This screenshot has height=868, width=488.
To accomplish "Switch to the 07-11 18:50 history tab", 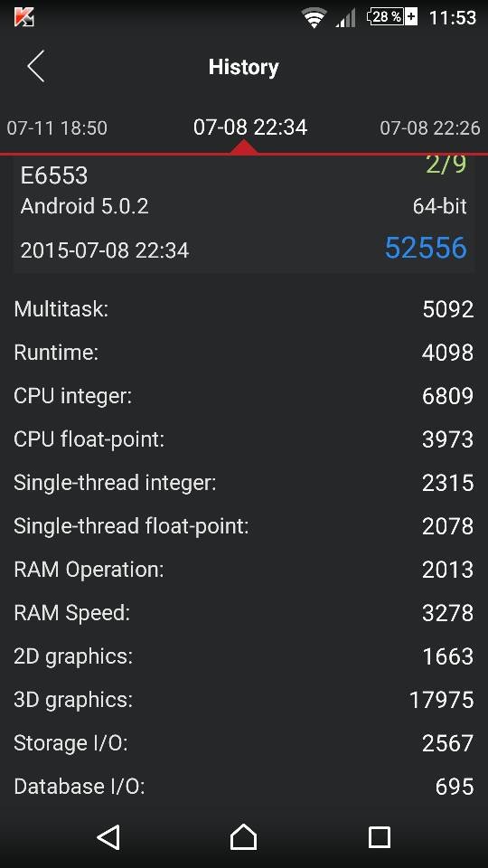I will pyautogui.click(x=57, y=127).
